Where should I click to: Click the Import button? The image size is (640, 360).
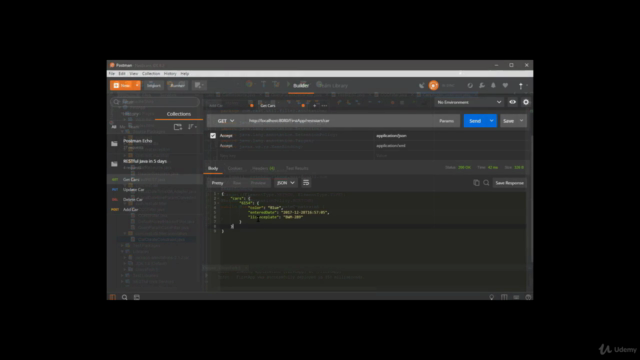(153, 85)
